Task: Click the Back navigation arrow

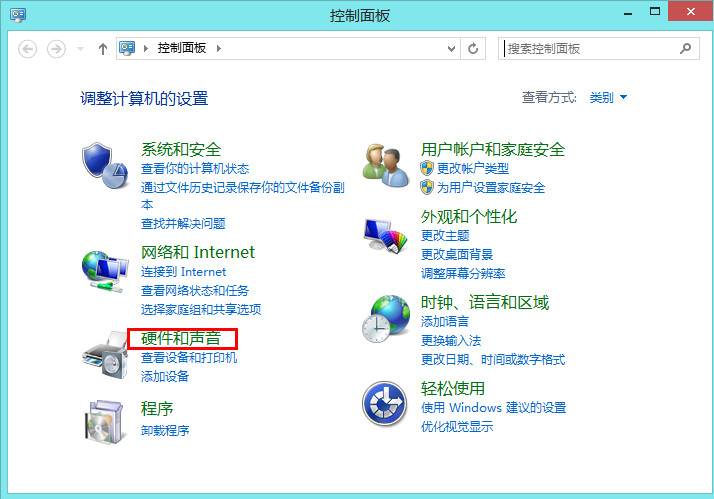Action: 27,49
